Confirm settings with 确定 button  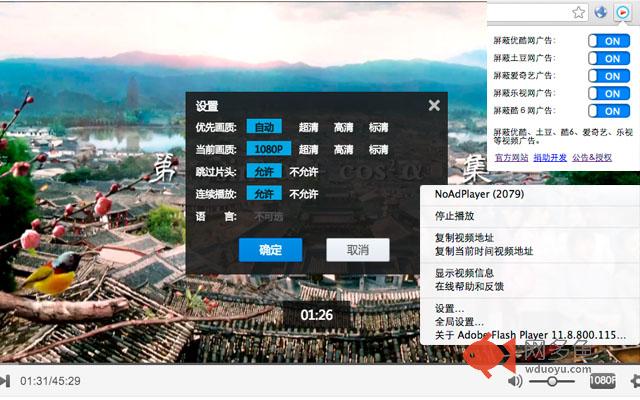pos(270,250)
